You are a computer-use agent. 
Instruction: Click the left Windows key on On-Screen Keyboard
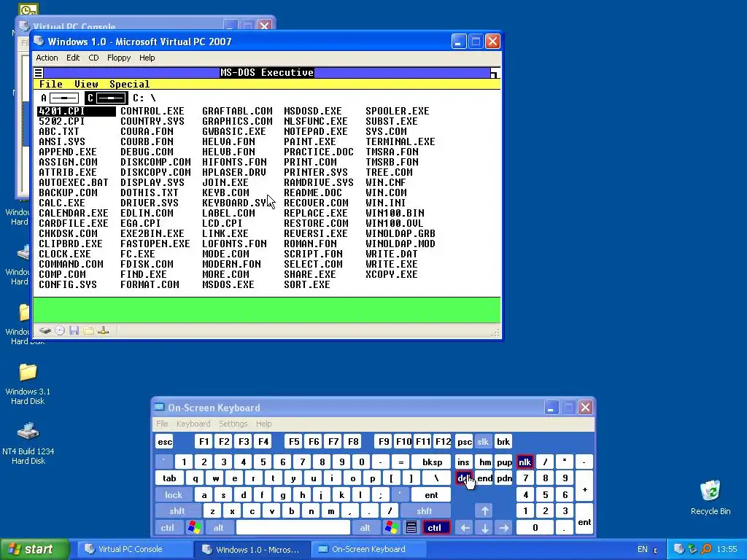194,528
